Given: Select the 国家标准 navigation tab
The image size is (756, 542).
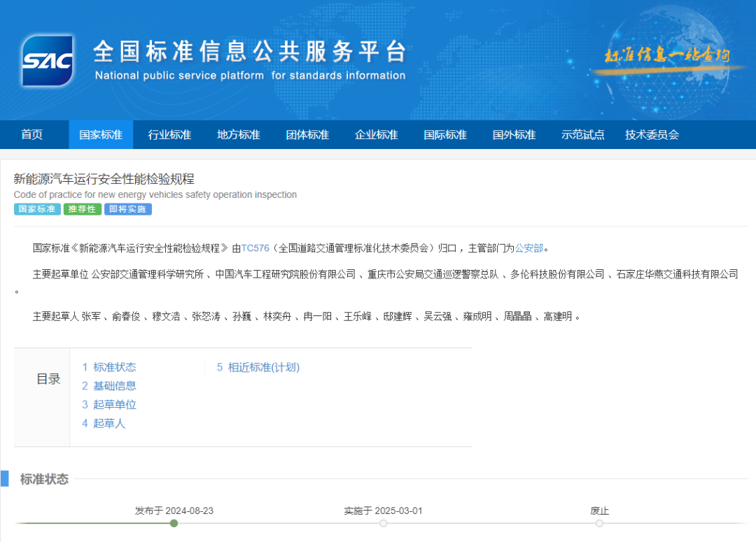Looking at the screenshot, I should click(x=100, y=134).
